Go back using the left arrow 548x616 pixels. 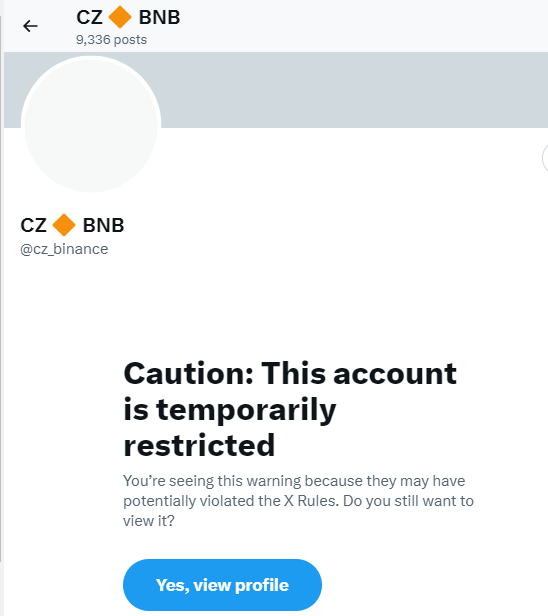(30, 26)
